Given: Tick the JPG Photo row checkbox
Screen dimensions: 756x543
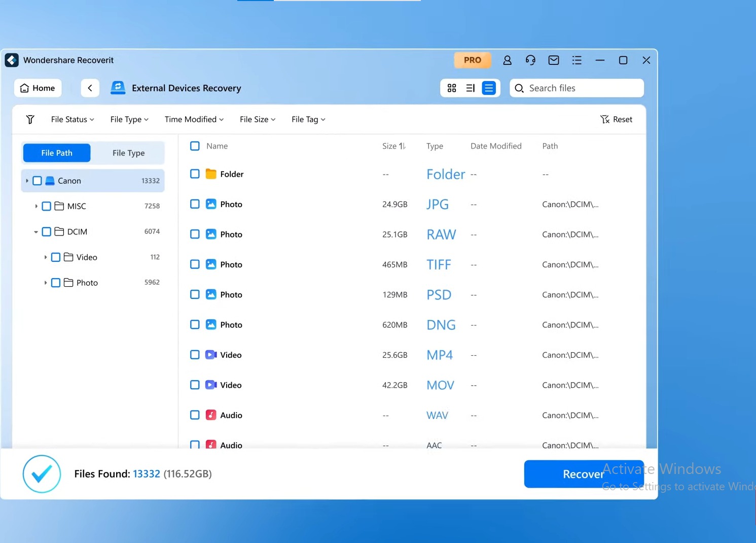Looking at the screenshot, I should pos(195,204).
